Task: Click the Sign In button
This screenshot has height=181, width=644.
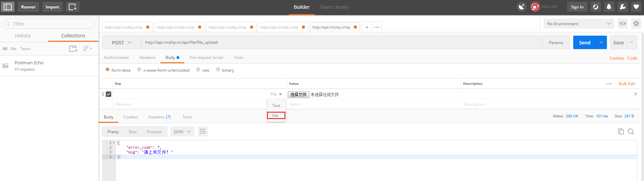Action: click(x=577, y=7)
